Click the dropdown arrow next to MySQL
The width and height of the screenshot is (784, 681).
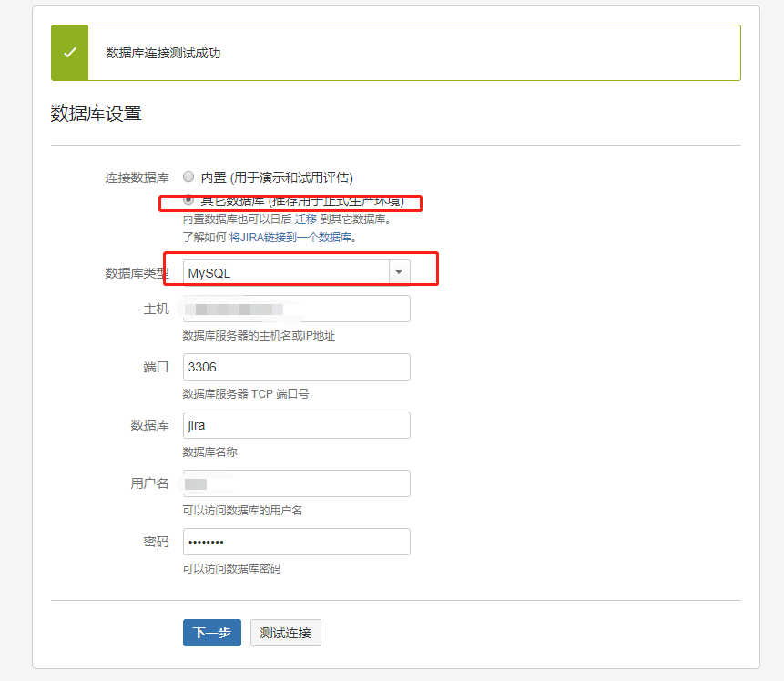[x=399, y=270]
